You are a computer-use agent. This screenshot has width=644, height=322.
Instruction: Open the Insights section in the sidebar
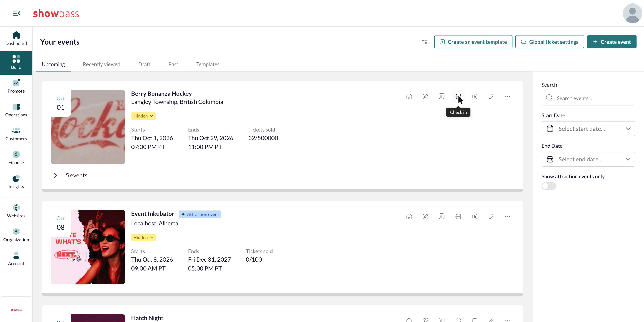(16, 182)
